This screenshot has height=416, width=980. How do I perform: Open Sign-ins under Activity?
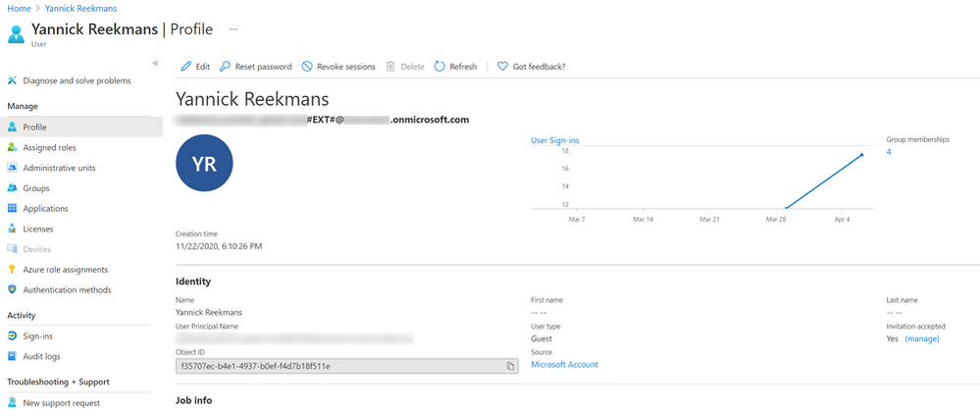[37, 336]
